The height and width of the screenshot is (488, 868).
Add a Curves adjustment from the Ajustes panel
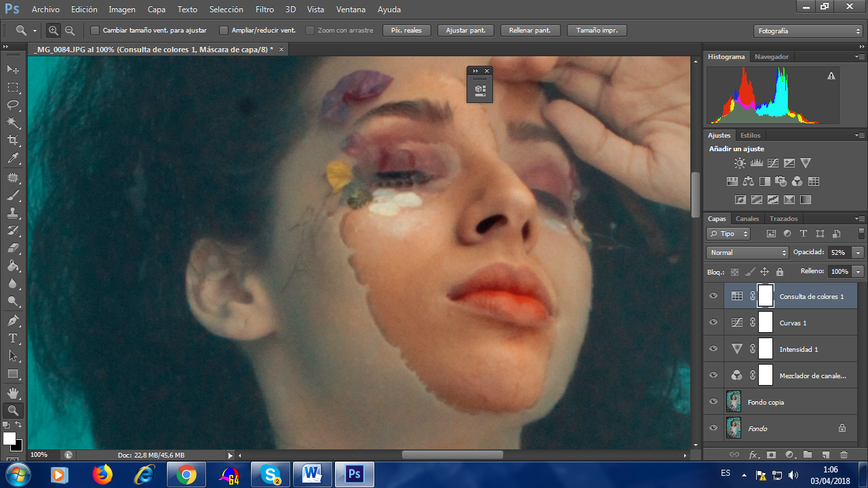point(773,163)
